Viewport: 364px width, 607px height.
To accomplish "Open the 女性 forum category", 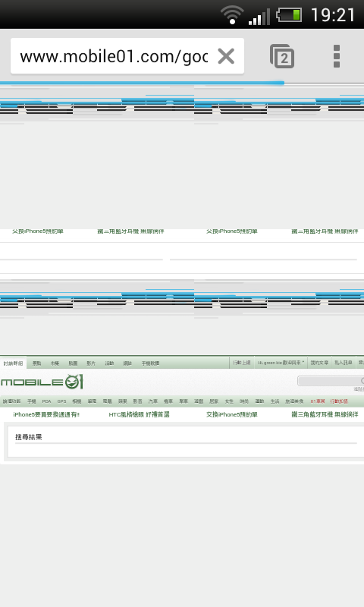I will (229, 401).
